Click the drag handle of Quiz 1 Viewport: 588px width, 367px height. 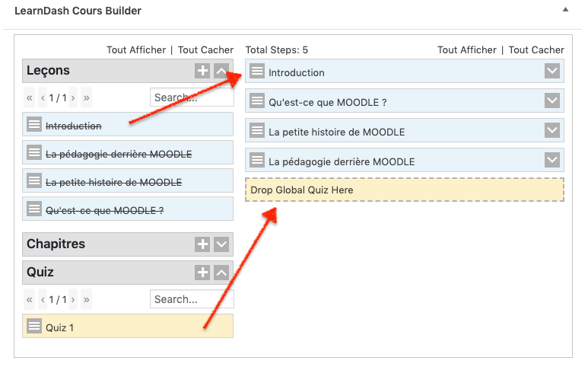coord(34,326)
